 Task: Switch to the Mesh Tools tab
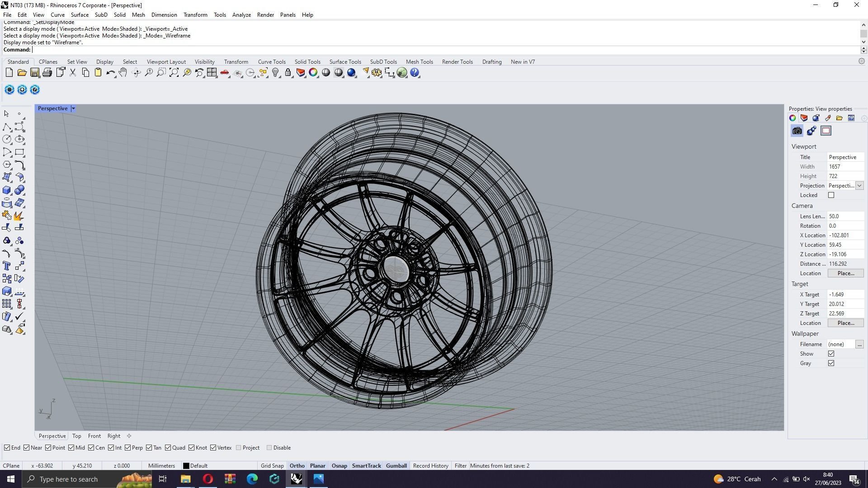[419, 62]
